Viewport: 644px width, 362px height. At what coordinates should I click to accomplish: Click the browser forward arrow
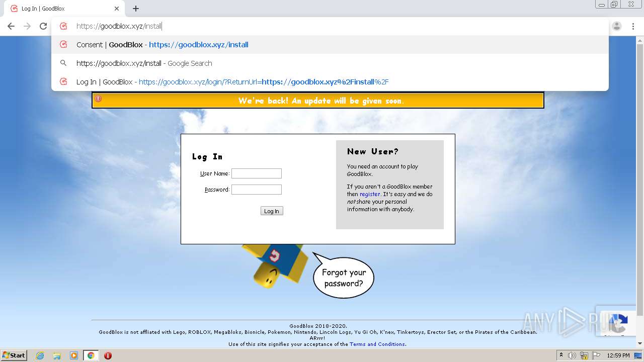(x=27, y=26)
